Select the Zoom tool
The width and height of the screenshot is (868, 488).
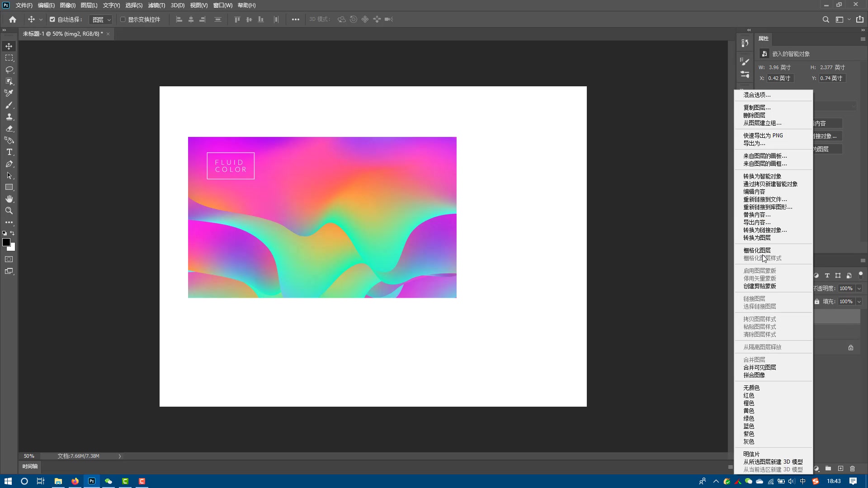coord(9,211)
